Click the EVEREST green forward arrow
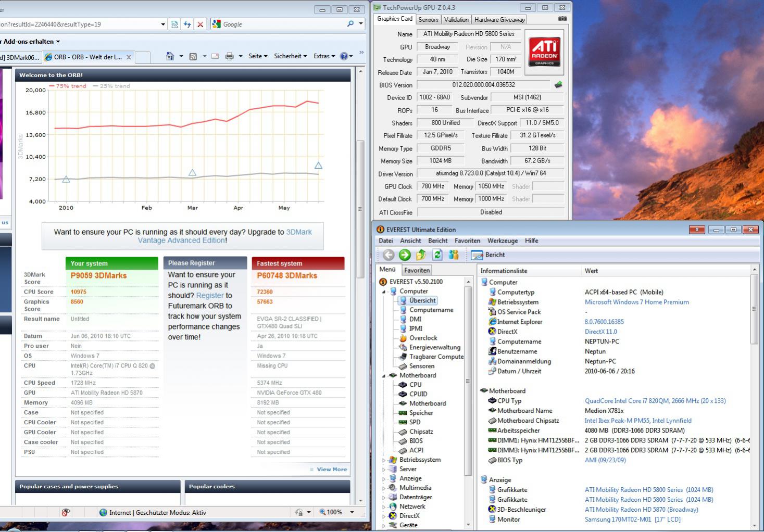The height and width of the screenshot is (532, 764). (405, 255)
